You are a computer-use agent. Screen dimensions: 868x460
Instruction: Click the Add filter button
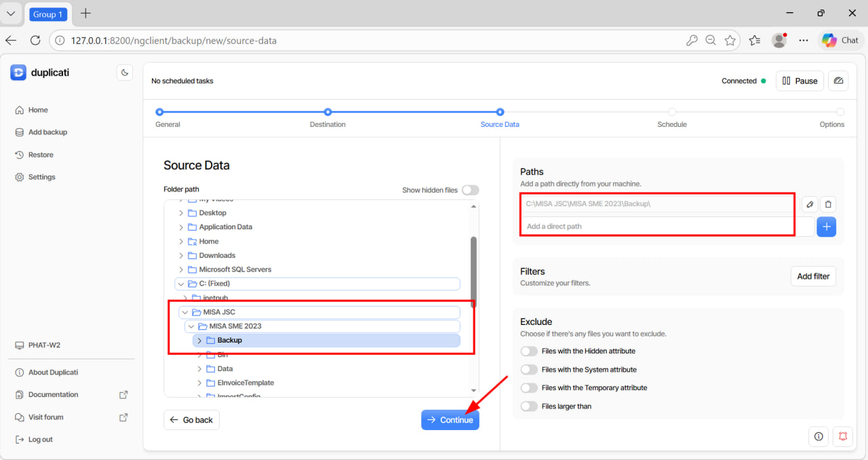[813, 276]
